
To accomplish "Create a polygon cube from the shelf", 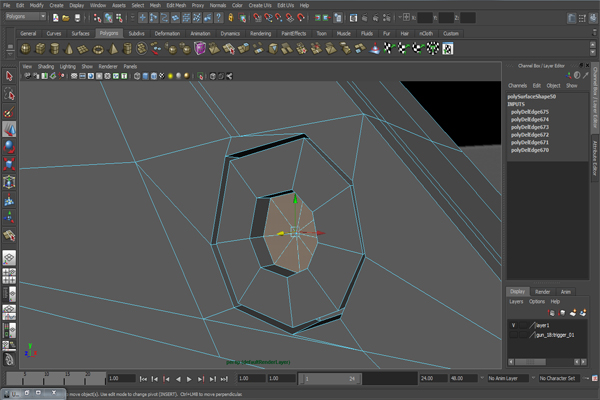I will click(40, 49).
